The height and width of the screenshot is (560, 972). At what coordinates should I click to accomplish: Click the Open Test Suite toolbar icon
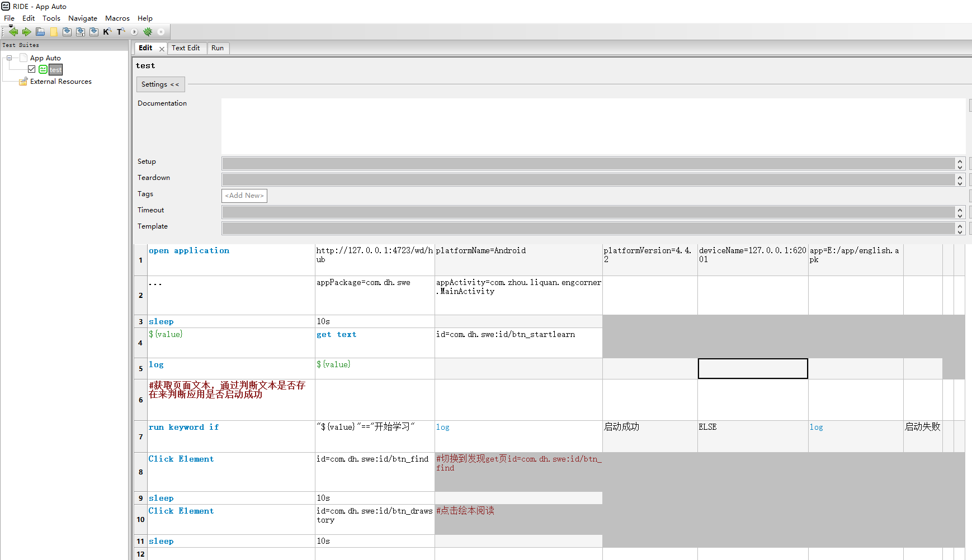40,32
